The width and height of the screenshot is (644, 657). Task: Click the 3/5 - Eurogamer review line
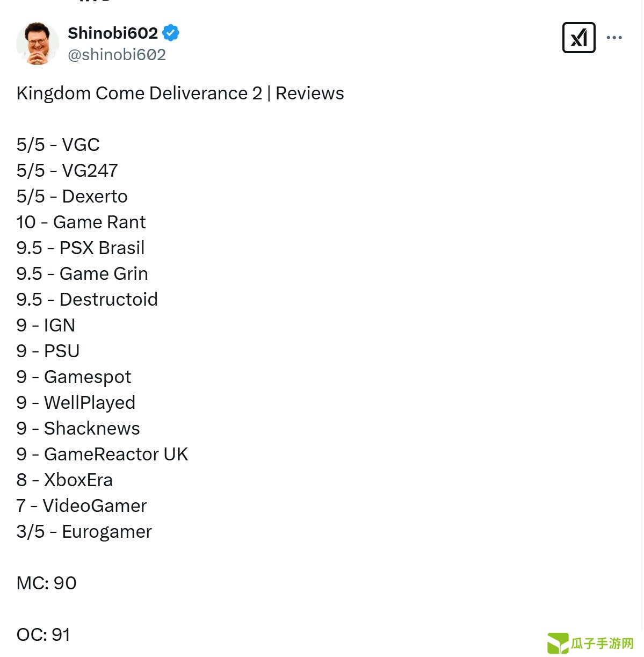tap(84, 531)
